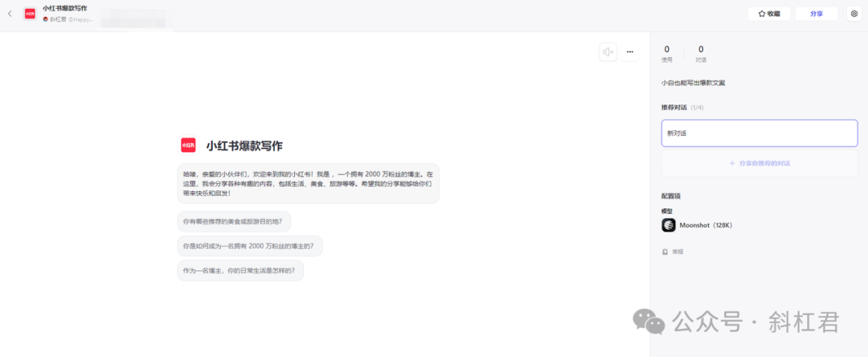Open the three-dot more options menu
This screenshot has height=357, width=868.
630,52
